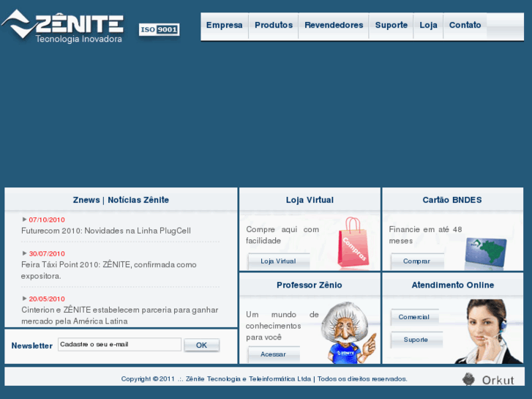Open the Orkut link in the footer
This screenshot has width=532, height=399.
(x=488, y=379)
